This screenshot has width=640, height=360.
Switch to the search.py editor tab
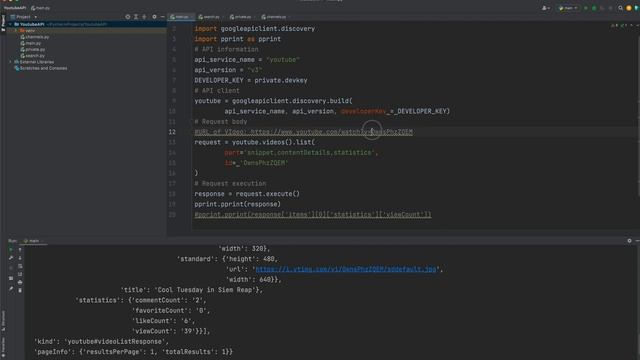click(209, 17)
